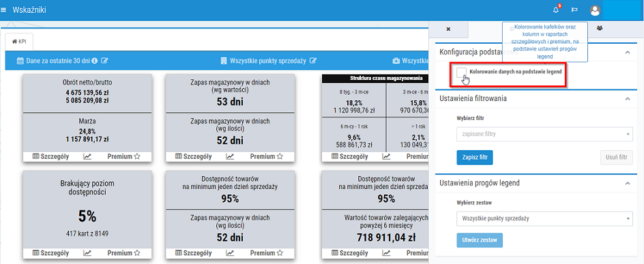Open the hamburger menu next to Wskaźniki
The image size is (644, 264).
3,10
